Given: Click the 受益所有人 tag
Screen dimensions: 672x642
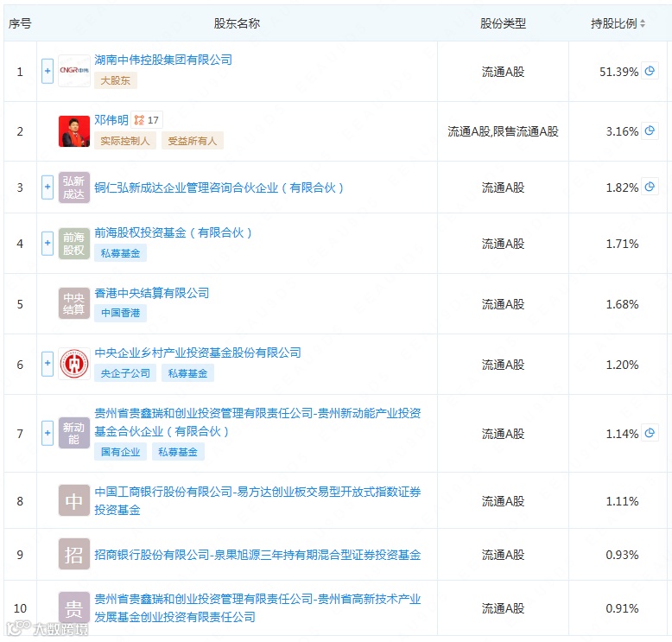Looking at the screenshot, I should click(192, 141).
